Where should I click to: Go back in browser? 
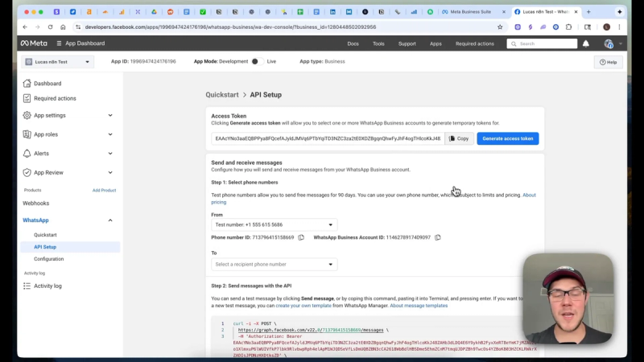coord(25,27)
